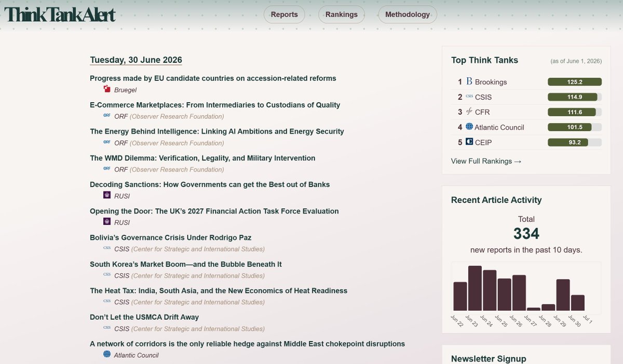
Task: Click Atlantic Council source name under corridors article
Action: pyautogui.click(x=137, y=355)
